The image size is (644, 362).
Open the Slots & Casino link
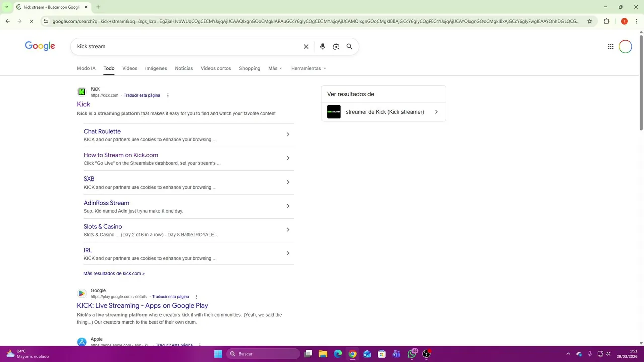click(x=103, y=227)
